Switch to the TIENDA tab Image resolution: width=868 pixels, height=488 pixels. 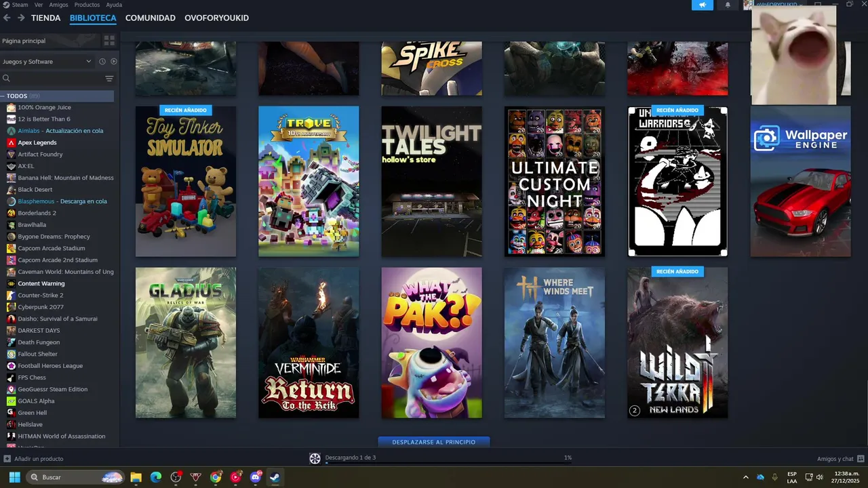[45, 18]
